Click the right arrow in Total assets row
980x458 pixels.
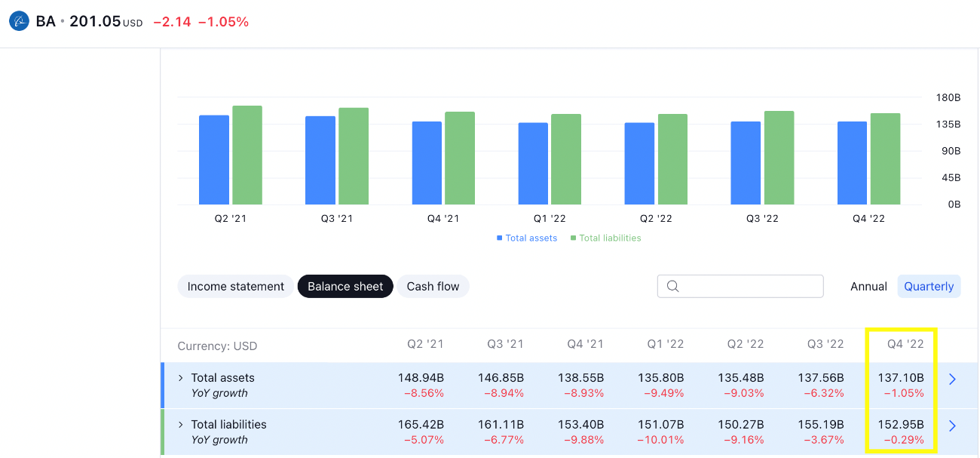(x=952, y=379)
